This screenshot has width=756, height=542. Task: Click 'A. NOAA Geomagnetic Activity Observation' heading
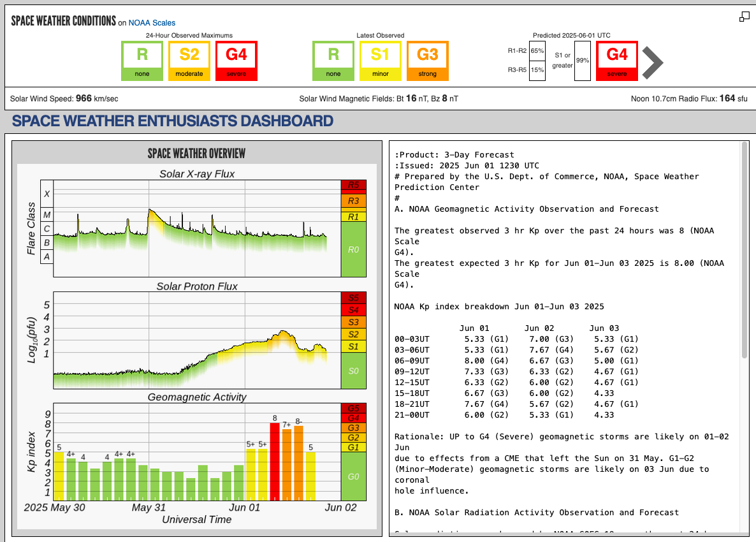(x=527, y=209)
